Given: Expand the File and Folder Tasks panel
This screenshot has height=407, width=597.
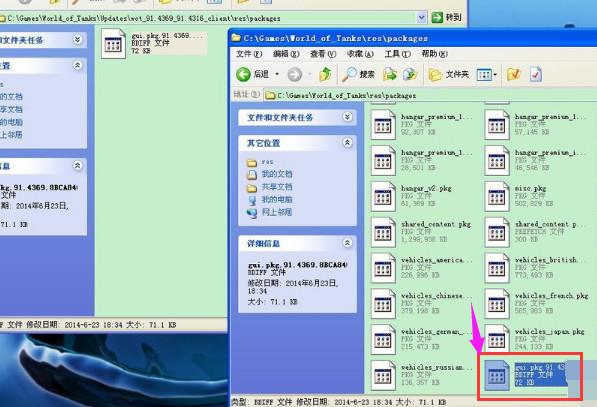Looking at the screenshot, I should [x=347, y=117].
